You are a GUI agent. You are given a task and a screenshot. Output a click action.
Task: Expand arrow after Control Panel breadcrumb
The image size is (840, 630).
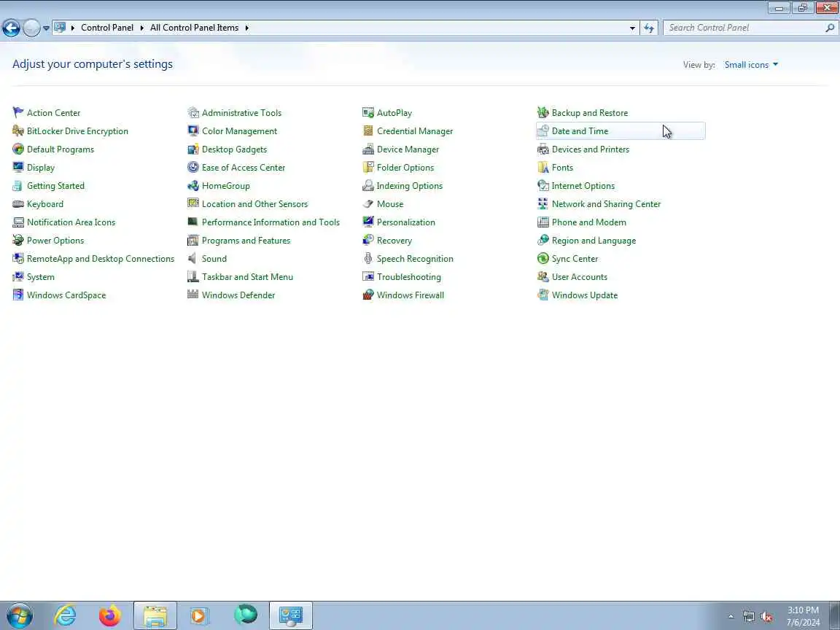[142, 28]
